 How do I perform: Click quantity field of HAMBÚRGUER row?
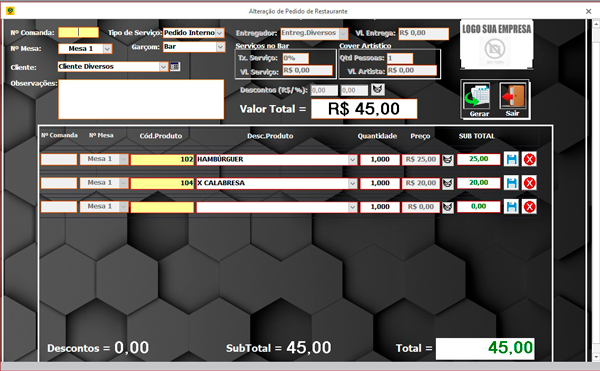click(x=380, y=159)
